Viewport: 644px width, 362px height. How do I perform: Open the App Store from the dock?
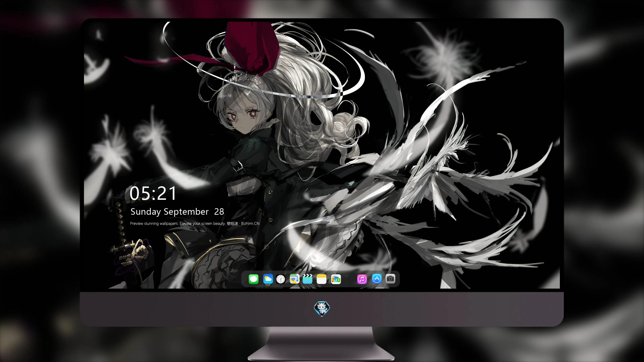[x=377, y=279]
